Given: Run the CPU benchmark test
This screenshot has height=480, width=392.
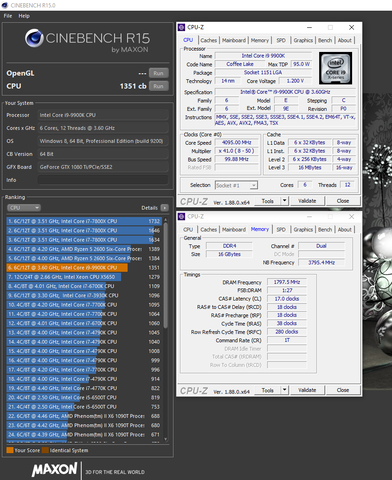Looking at the screenshot, I should click(158, 86).
